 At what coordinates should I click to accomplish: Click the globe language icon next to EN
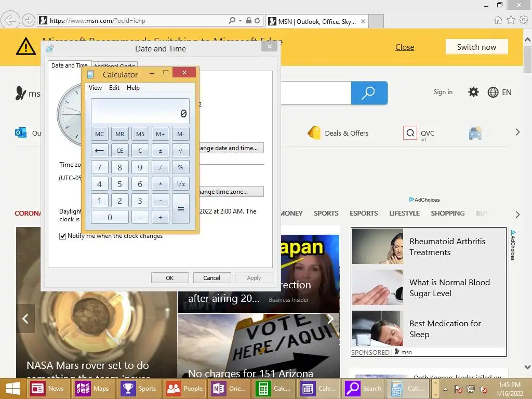(493, 92)
